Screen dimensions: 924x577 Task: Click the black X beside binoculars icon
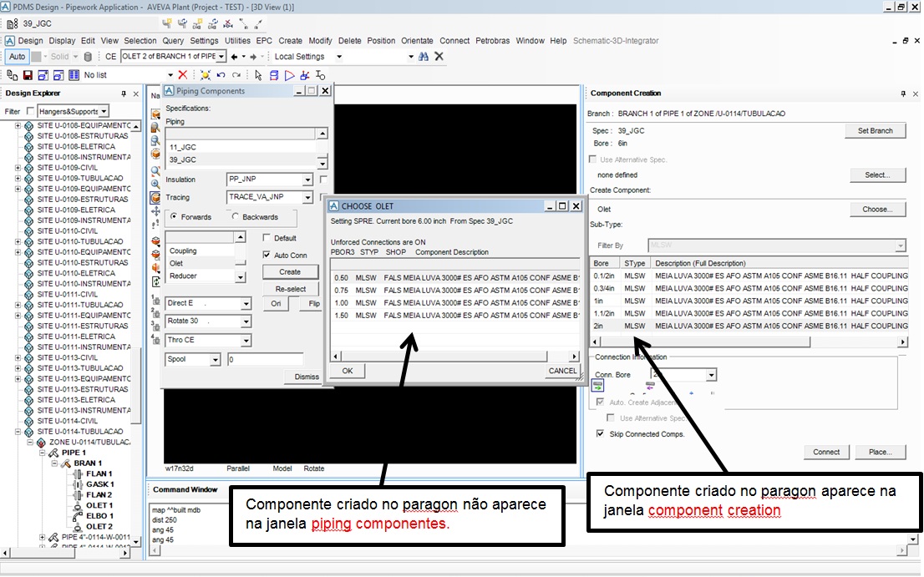439,57
